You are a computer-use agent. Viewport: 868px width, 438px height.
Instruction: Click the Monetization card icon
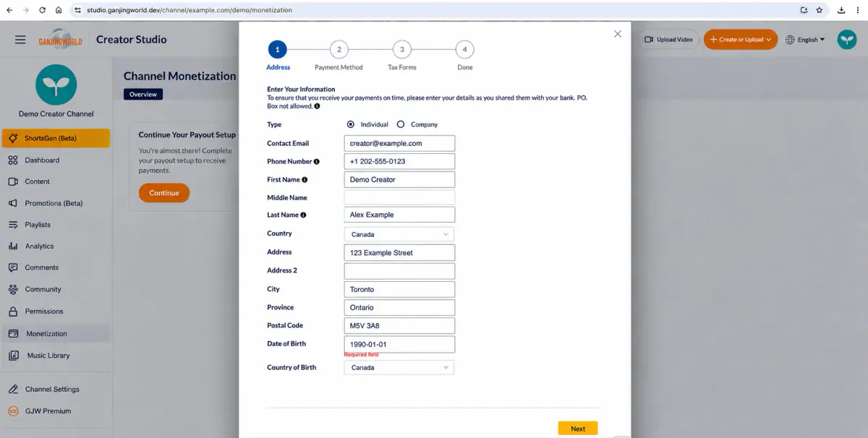(x=13, y=334)
